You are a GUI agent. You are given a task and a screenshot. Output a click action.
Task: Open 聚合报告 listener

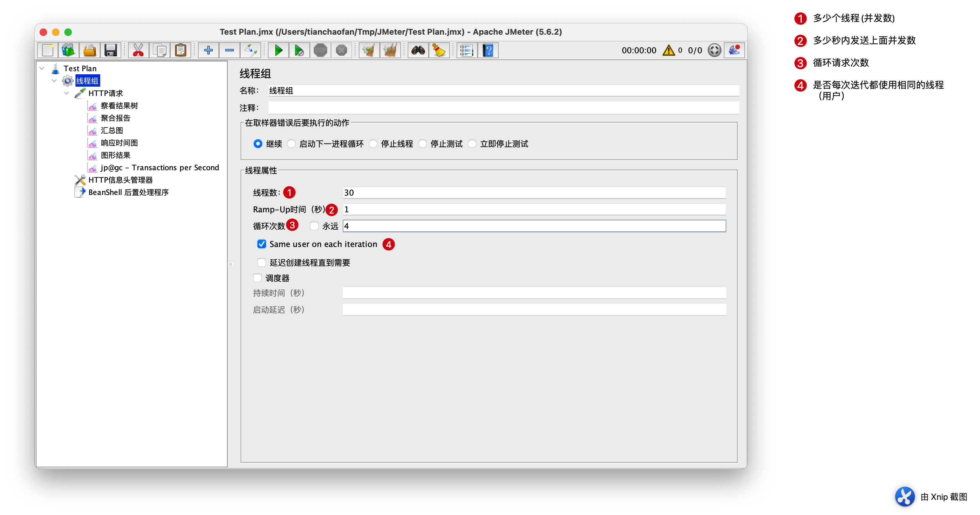tap(115, 118)
